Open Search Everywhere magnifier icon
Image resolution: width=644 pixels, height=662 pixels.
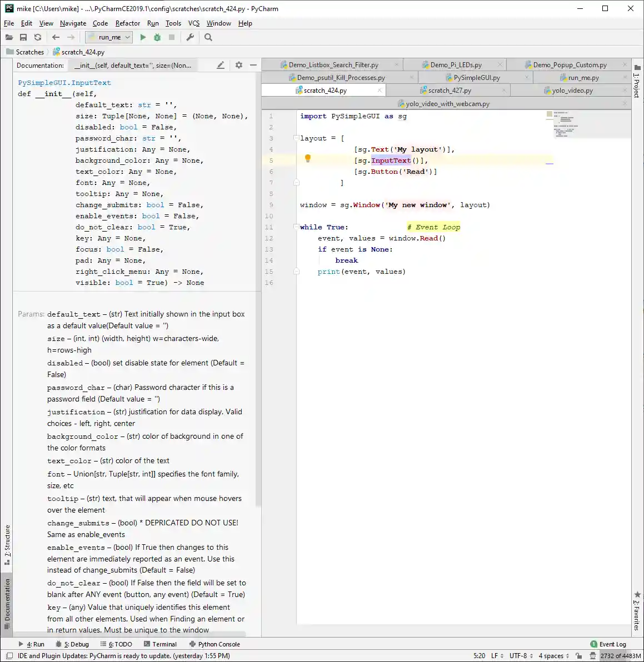click(x=208, y=37)
